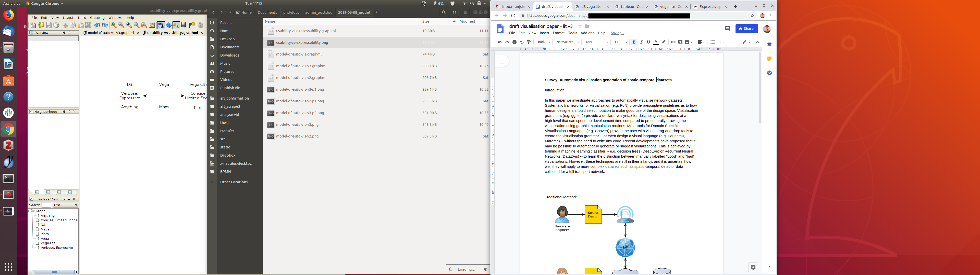Viewport: 980px width, 275px height.
Task: Open yEd Layout menu
Action: pyautogui.click(x=68, y=18)
